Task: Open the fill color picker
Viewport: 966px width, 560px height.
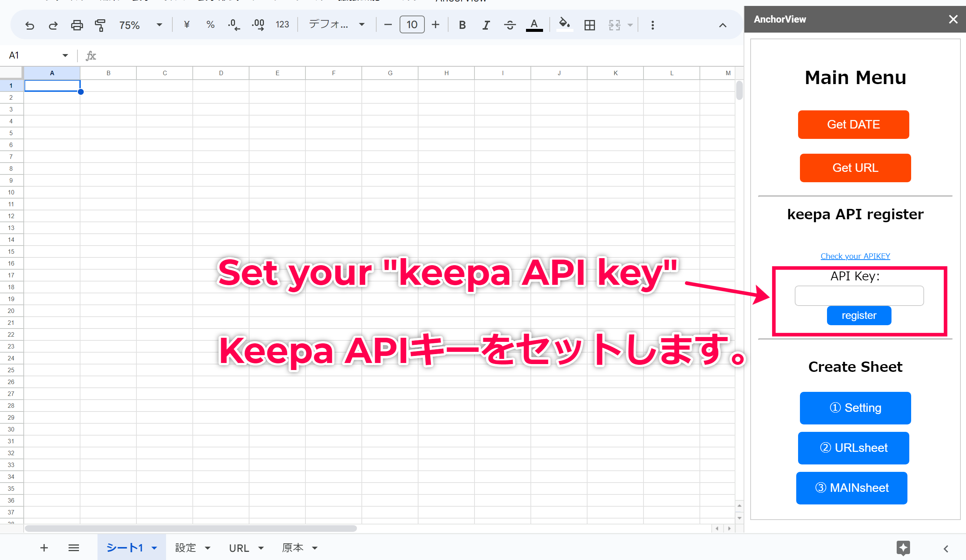Action: point(564,24)
